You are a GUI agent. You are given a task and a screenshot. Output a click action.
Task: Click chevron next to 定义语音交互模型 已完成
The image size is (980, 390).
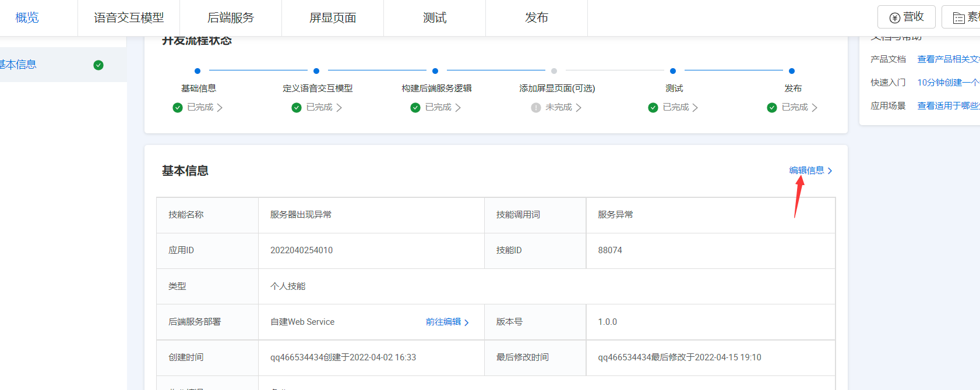coord(339,108)
